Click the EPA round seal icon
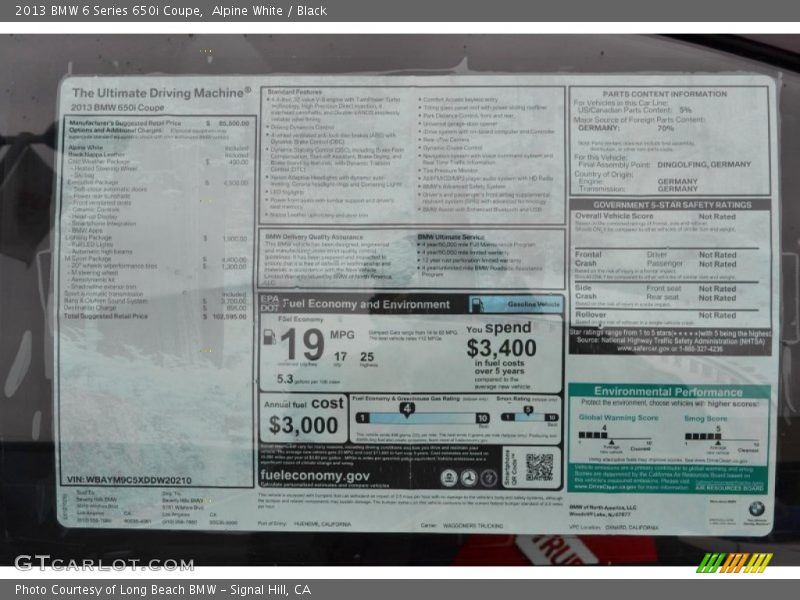The width and height of the screenshot is (800, 600). 449,478
